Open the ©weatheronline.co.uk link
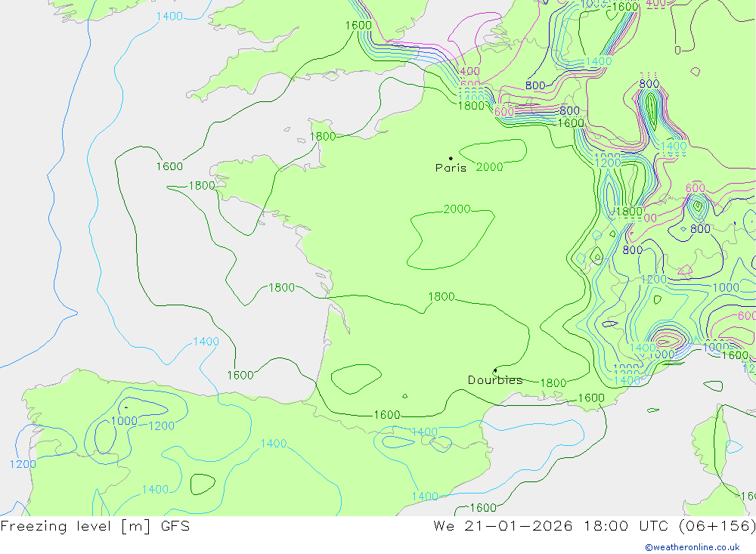Viewport: 756px width, 554px height. tap(692, 547)
